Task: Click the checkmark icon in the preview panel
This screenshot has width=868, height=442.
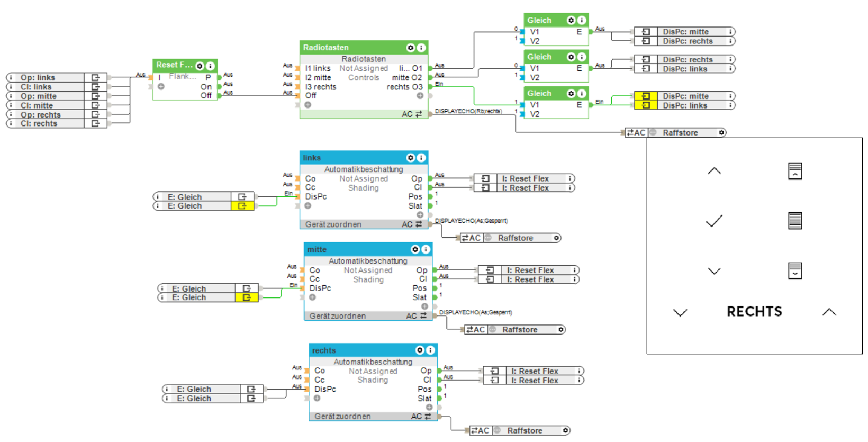Action: pyautogui.click(x=714, y=221)
